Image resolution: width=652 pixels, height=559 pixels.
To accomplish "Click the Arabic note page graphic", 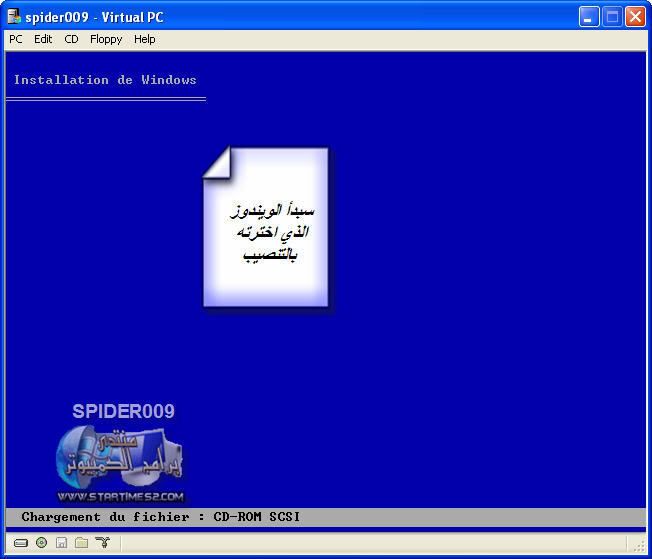I will click(266, 227).
